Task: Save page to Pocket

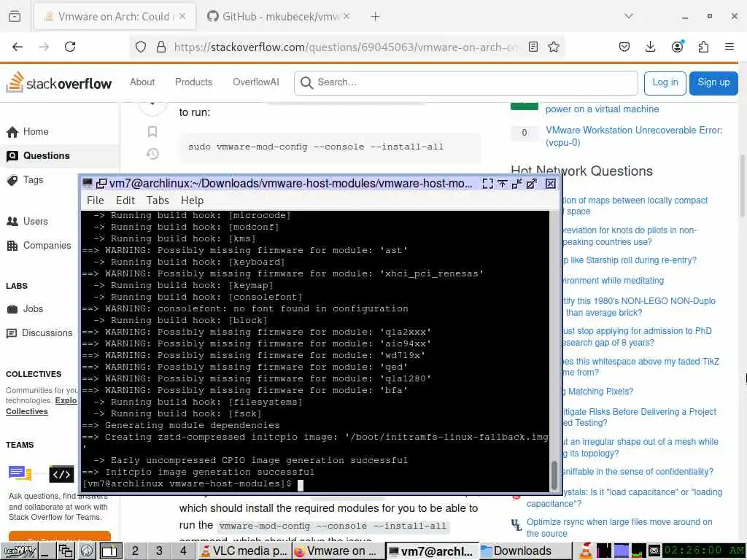Action: 624,47
